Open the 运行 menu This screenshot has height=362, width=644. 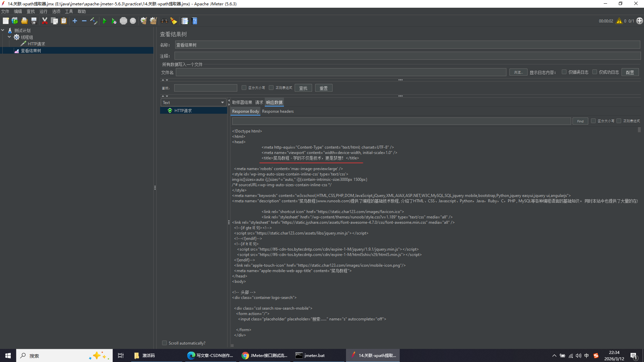[x=44, y=11]
